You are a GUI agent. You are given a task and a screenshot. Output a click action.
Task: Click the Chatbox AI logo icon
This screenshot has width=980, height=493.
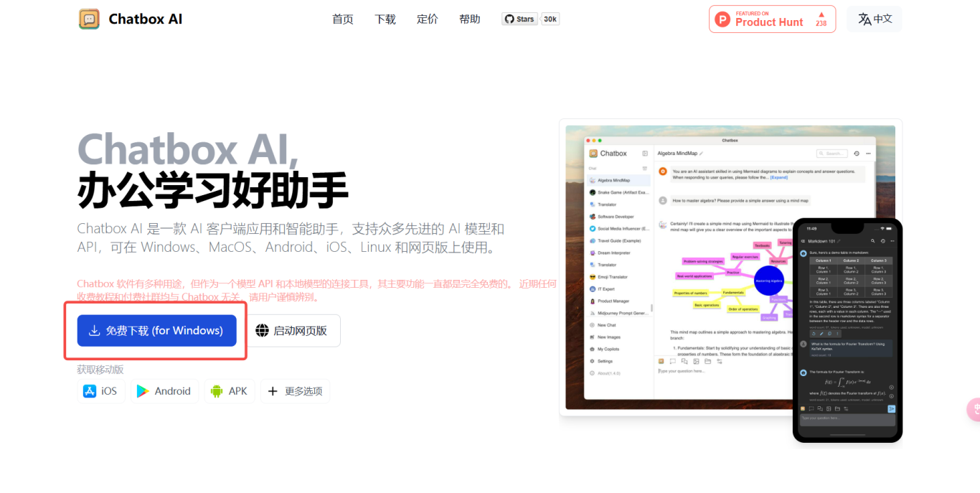tap(89, 19)
